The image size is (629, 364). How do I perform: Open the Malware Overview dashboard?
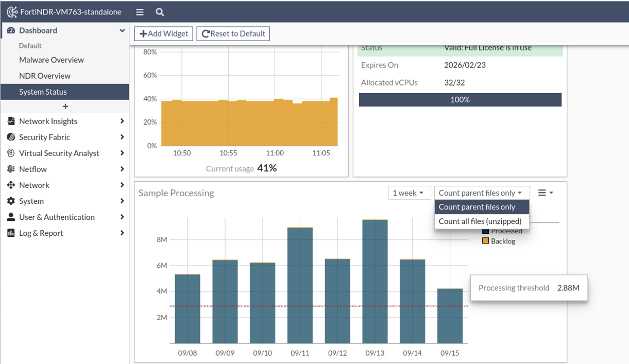coord(52,60)
